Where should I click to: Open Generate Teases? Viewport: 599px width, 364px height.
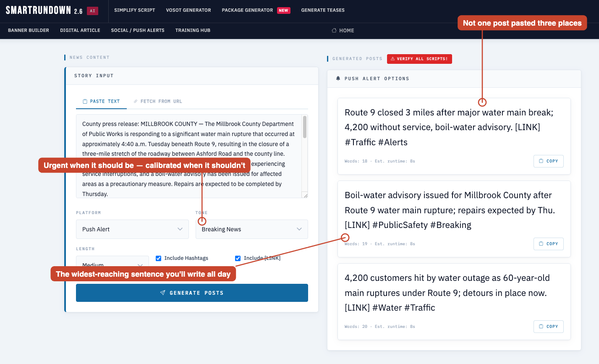pos(323,10)
